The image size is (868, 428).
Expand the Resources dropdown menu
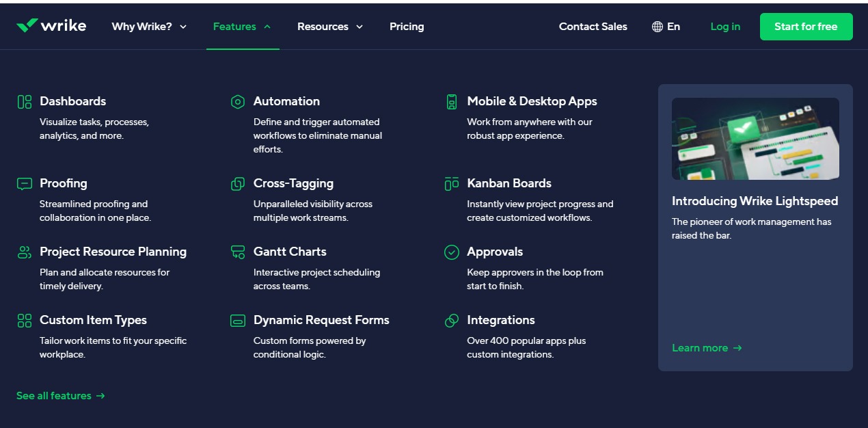coord(330,27)
